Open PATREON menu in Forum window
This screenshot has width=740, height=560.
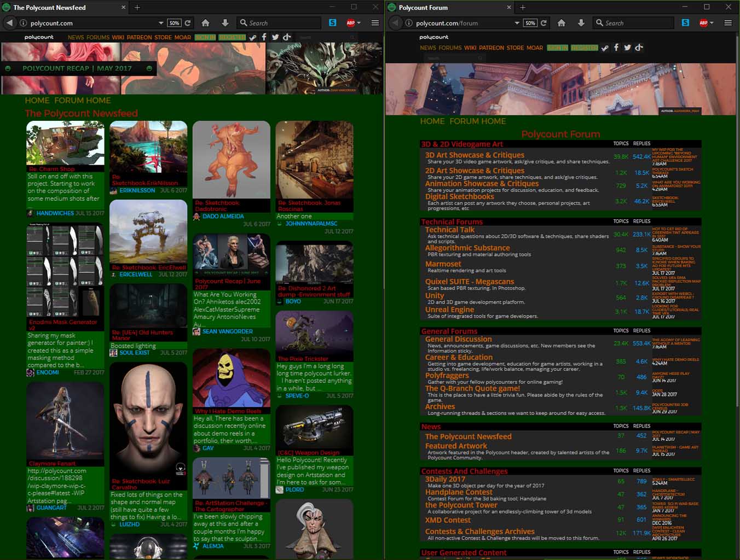pos(492,48)
